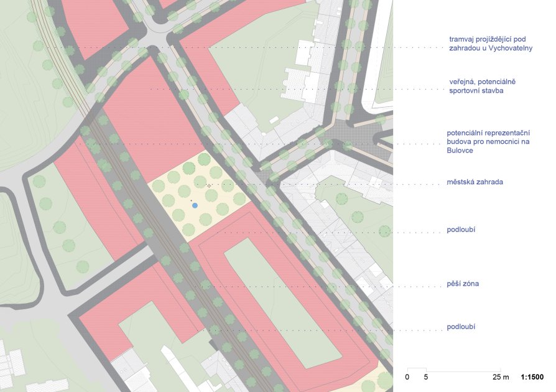The image size is (556, 392).
Task: Click the '1:1500' scale text
Action: click(532, 377)
